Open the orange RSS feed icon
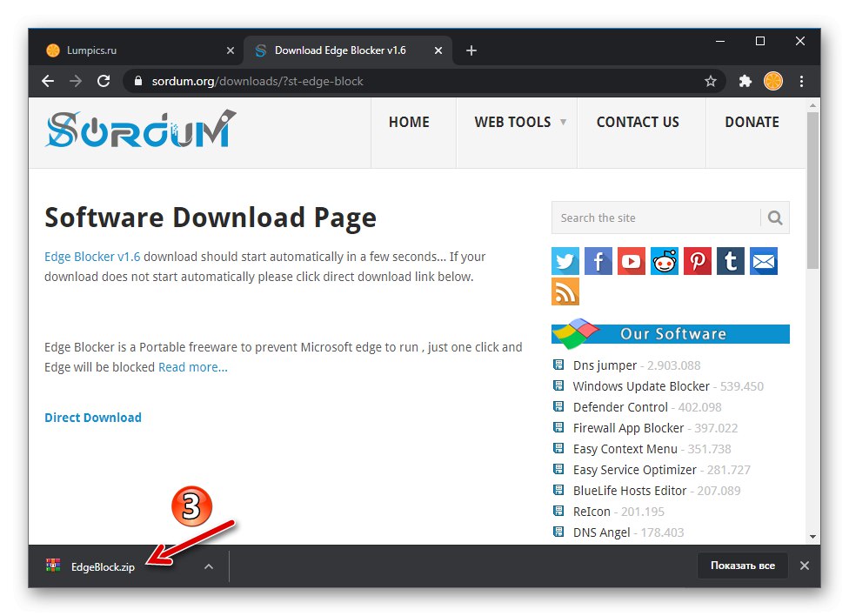The width and height of the screenshot is (849, 616). pos(565,291)
